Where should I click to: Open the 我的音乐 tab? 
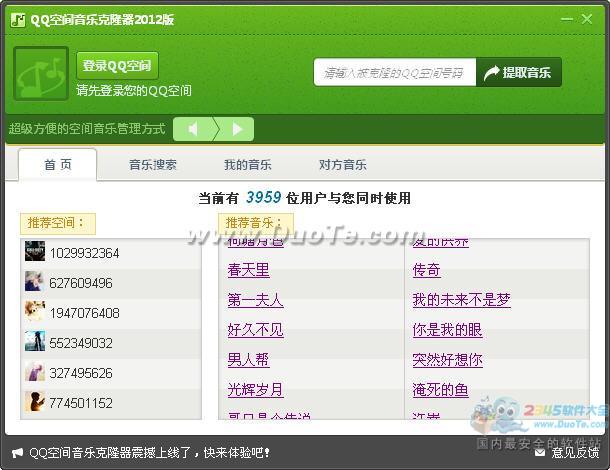click(248, 165)
